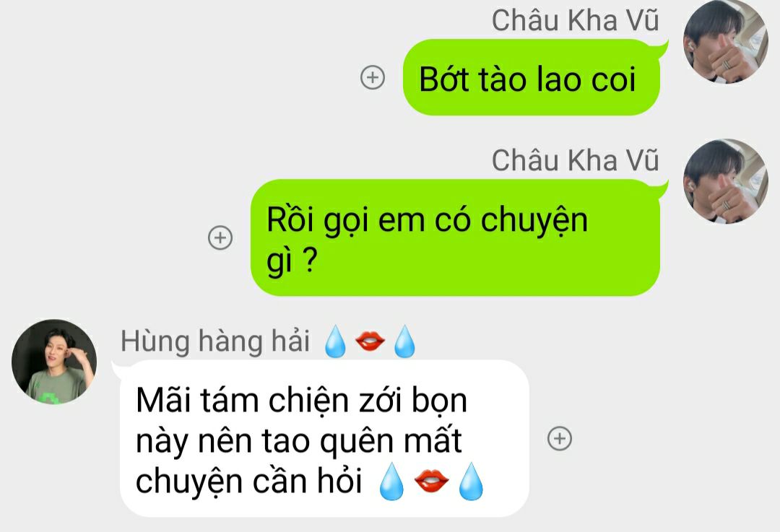
Task: Click first water drop inside white message
Action: [x=392, y=481]
